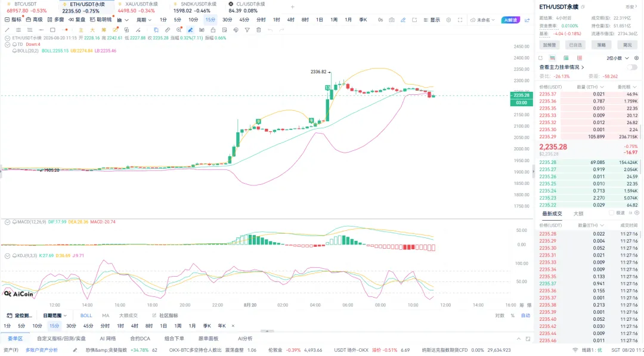This screenshot has width=644, height=356.
Task: Toggle the BOLL indicator in bottom bar
Action: pyautogui.click(x=86, y=315)
